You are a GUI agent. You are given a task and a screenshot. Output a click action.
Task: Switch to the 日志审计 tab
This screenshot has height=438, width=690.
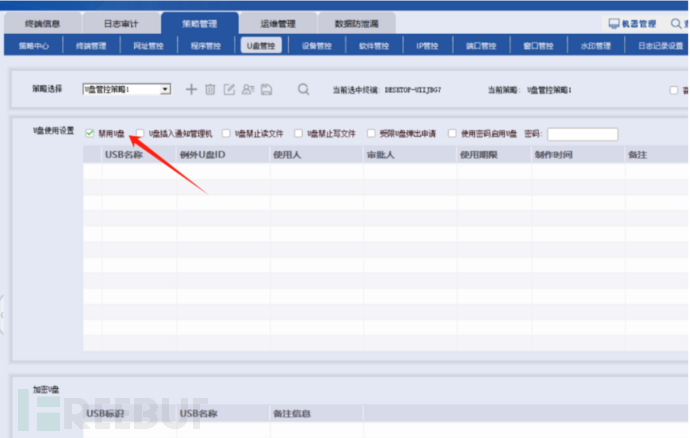click(121, 23)
